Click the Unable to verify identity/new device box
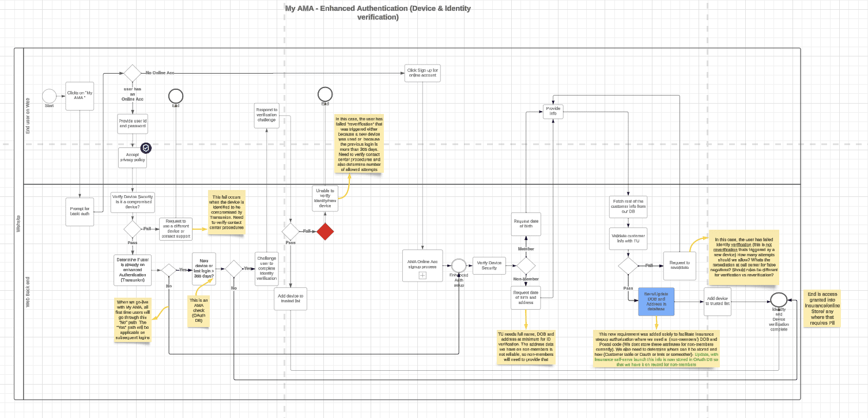 click(325, 199)
